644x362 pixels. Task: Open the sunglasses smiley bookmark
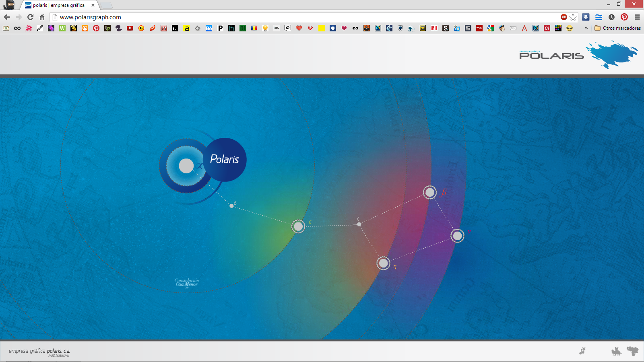570,28
